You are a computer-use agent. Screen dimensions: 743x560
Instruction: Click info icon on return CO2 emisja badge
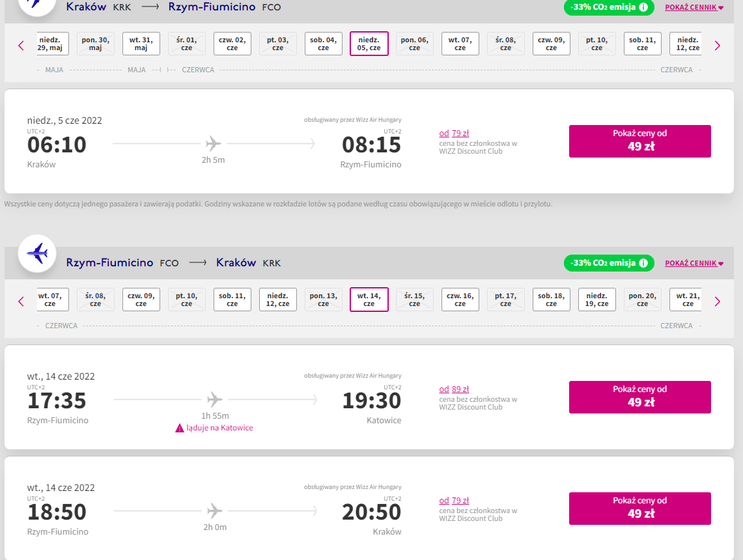643,263
